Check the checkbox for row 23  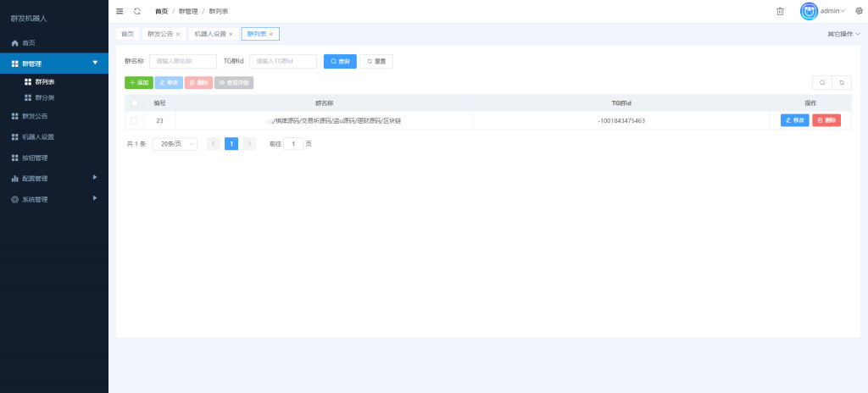(134, 120)
